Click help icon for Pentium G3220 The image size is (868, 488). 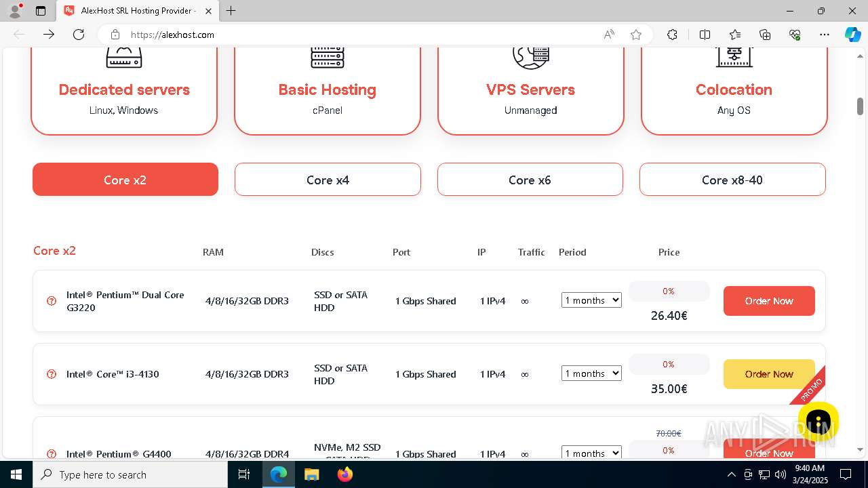tap(52, 301)
